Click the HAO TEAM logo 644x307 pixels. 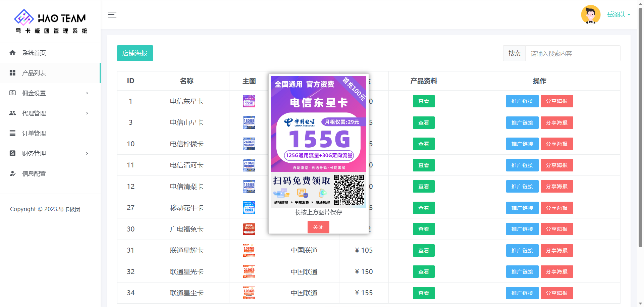click(50, 21)
